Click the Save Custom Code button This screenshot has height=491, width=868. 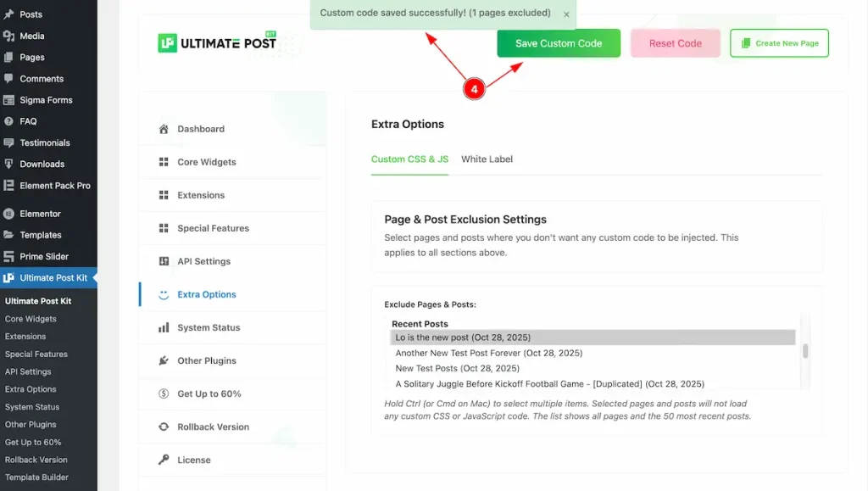(x=559, y=43)
